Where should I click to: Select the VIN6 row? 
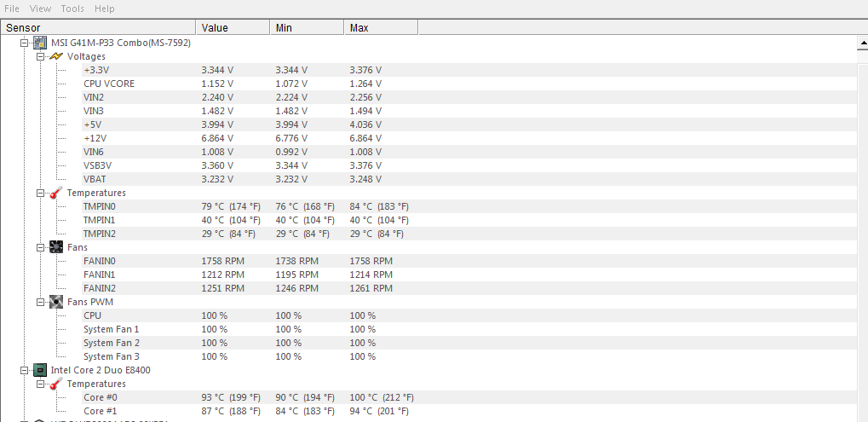click(x=468, y=152)
